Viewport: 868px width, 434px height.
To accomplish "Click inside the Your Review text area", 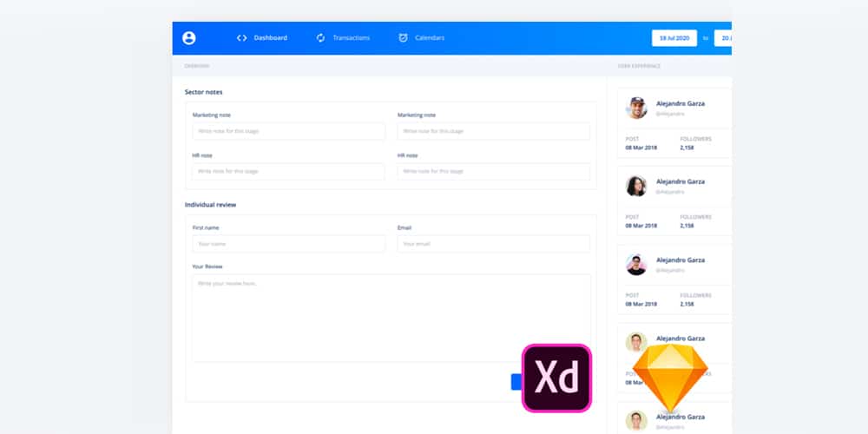I will [391, 319].
